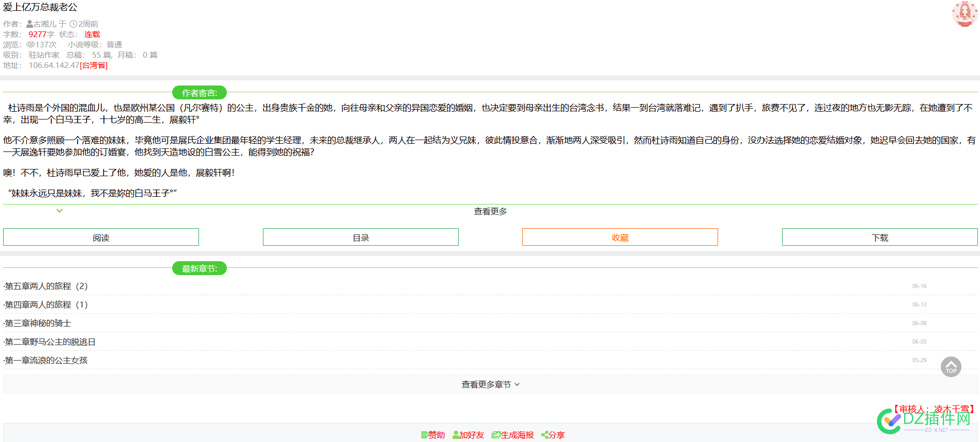
Task: Click the 连载 status label
Action: pos(92,35)
